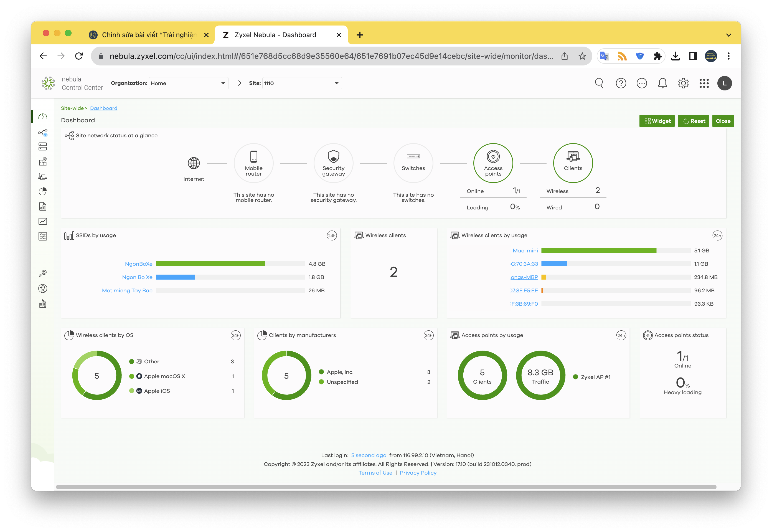Open the organization building sidebar icon
Screen dimensions: 772x532
point(43,304)
